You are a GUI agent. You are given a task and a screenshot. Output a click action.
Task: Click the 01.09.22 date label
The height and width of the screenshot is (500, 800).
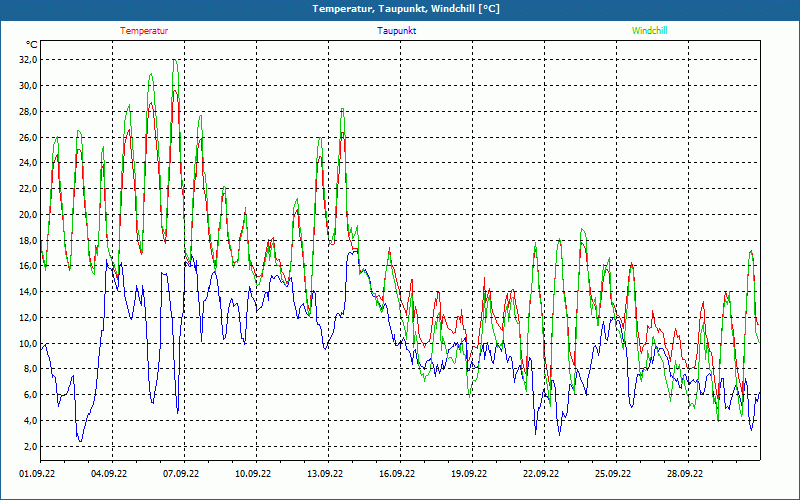[x=37, y=474]
